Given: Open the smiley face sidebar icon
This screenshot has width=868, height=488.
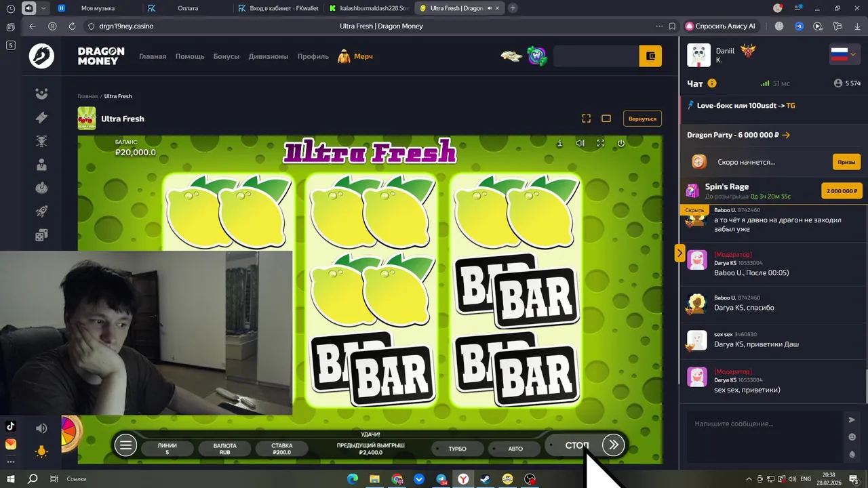Looking at the screenshot, I should pos(41,94).
